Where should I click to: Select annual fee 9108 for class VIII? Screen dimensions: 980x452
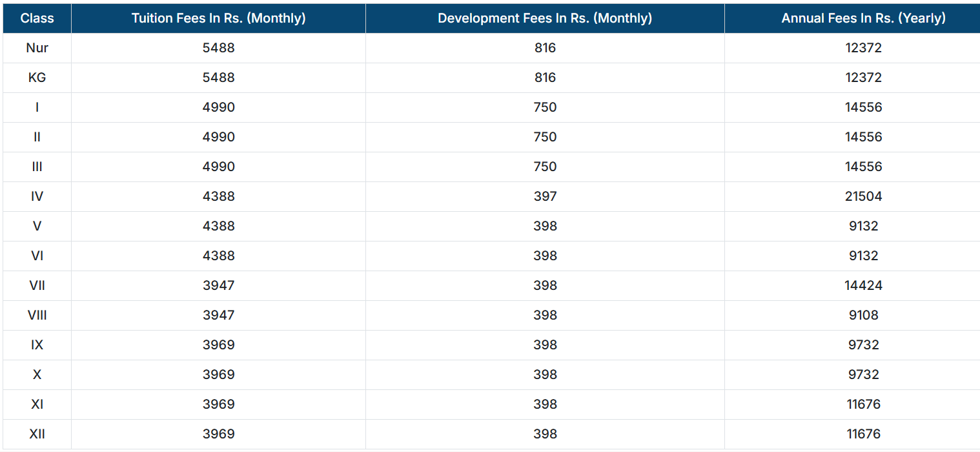(863, 315)
